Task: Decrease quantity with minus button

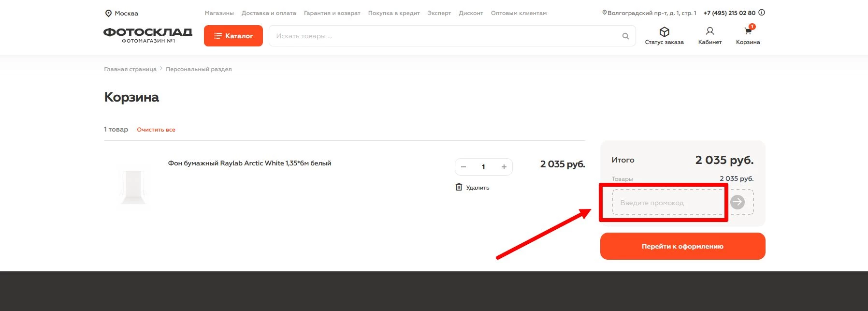Action: [x=463, y=167]
